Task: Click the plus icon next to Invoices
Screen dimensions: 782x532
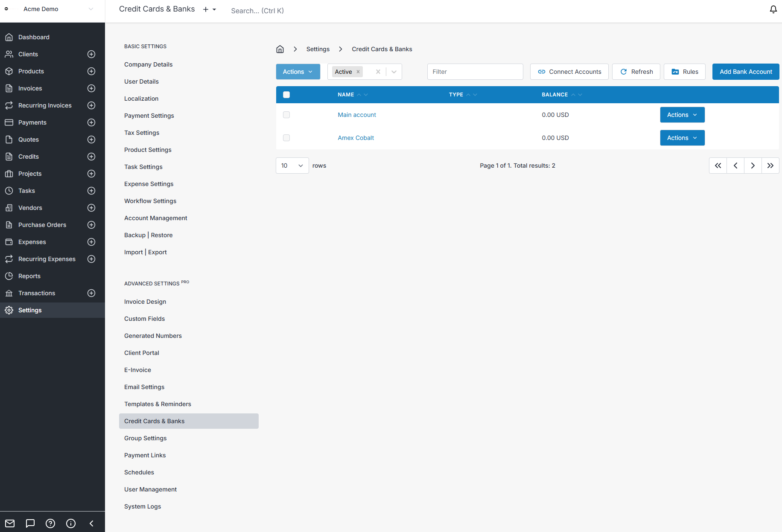Action: (x=91, y=88)
